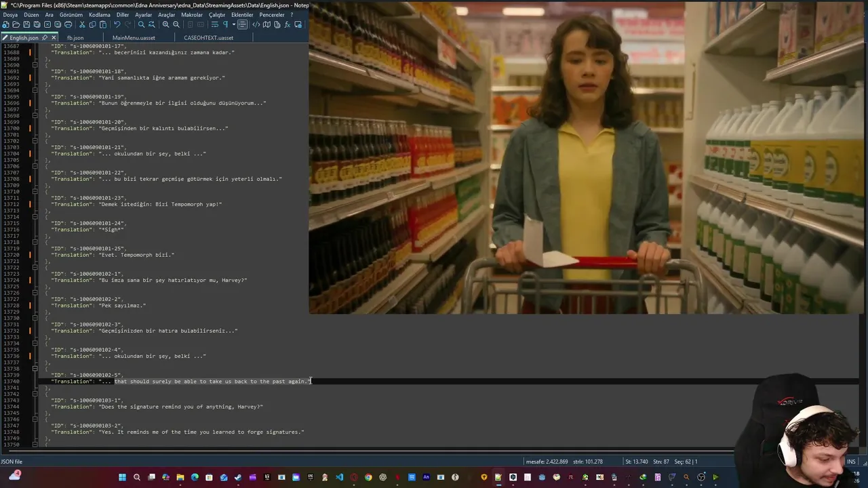
Task: Zoom in using the plus magnifier icon
Action: tap(165, 24)
